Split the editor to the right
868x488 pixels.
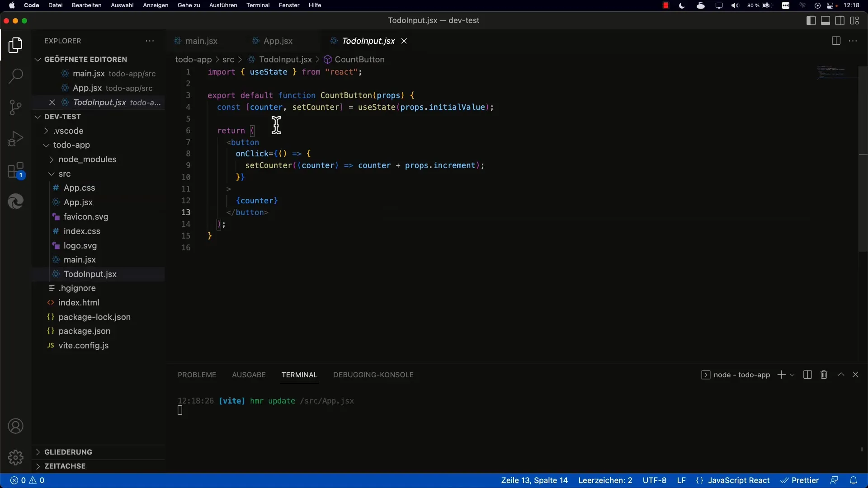click(836, 41)
